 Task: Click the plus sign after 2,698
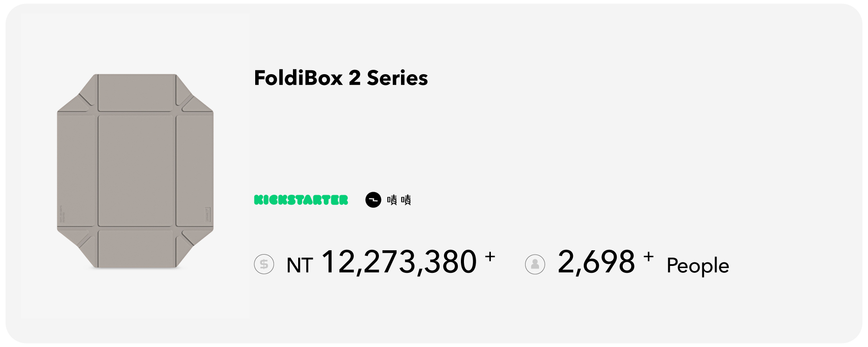pyautogui.click(x=648, y=257)
